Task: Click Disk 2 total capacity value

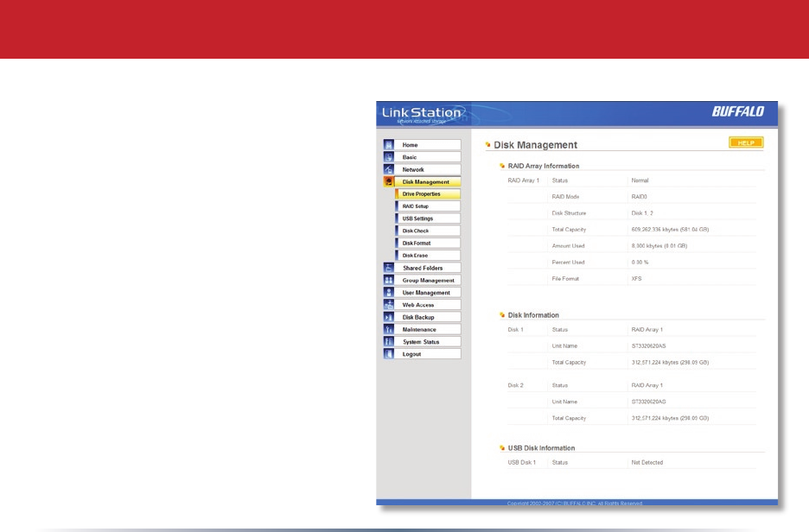Action: click(670, 418)
